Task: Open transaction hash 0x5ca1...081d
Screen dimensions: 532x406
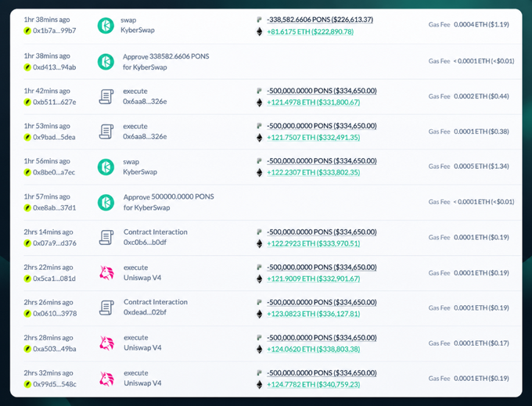Action: point(54,278)
